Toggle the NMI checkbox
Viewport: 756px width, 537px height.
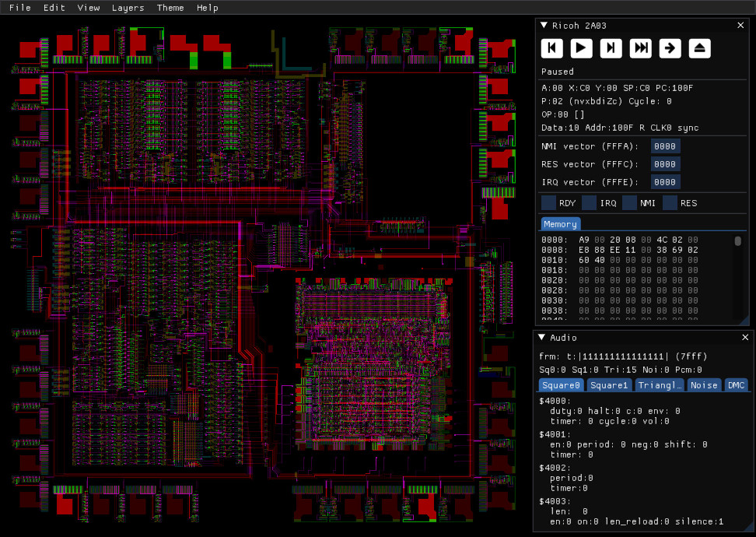tap(630, 203)
